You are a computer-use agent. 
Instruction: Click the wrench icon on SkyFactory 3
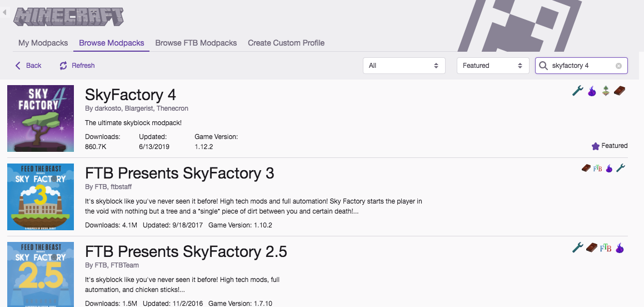point(621,168)
